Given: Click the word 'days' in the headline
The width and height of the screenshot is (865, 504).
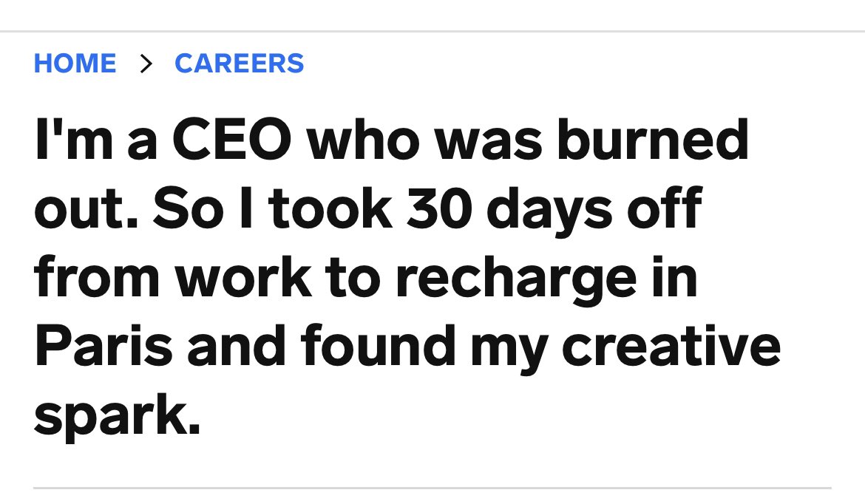Looking at the screenshot, I should click(549, 210).
